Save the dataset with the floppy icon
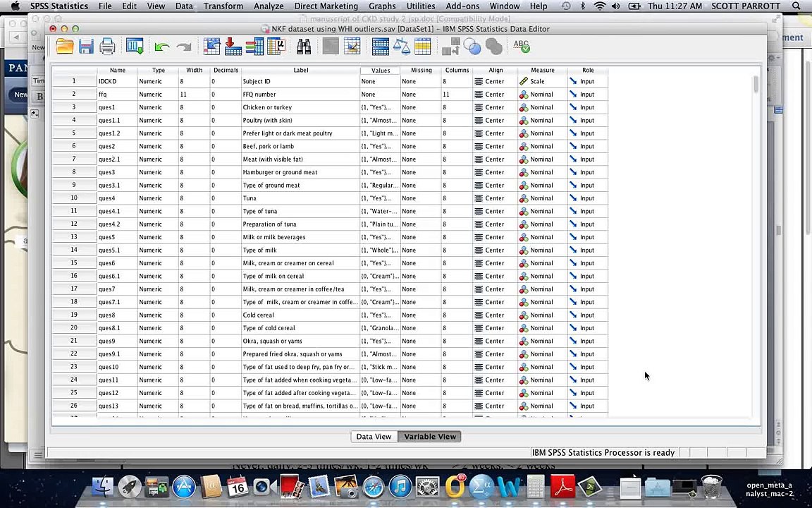 click(x=86, y=47)
